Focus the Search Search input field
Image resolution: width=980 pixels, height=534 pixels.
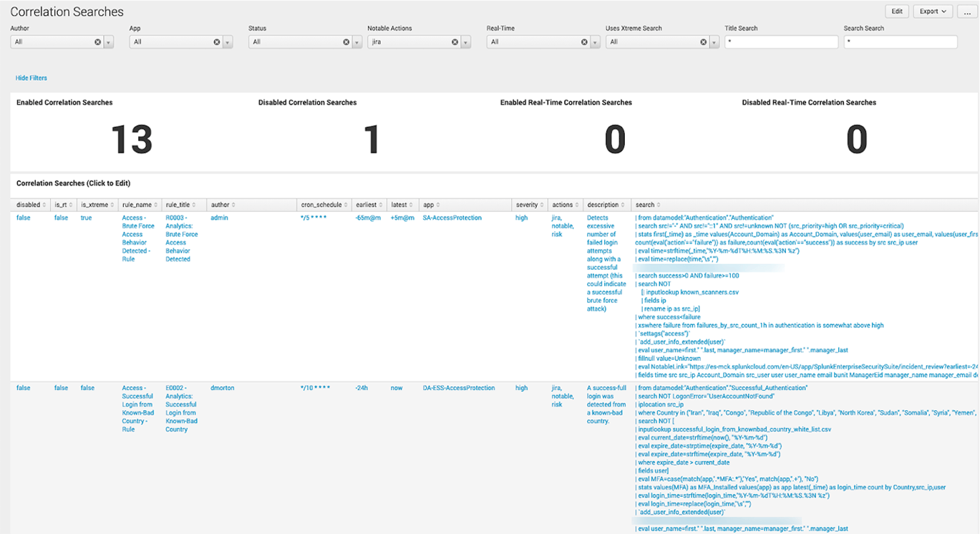pyautogui.click(x=901, y=42)
